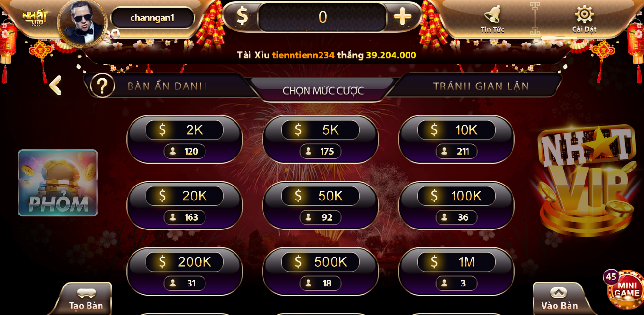Select the Tránh Gian Lận tab
644x315 pixels.
[x=481, y=86]
